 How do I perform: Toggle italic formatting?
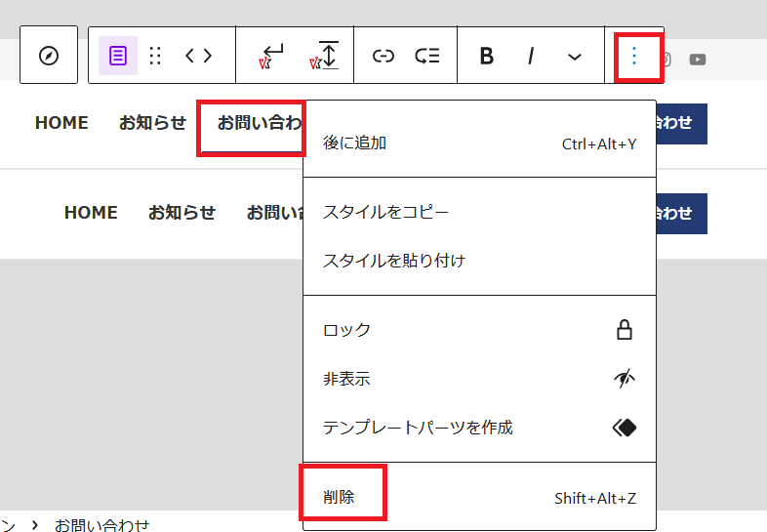(531, 56)
